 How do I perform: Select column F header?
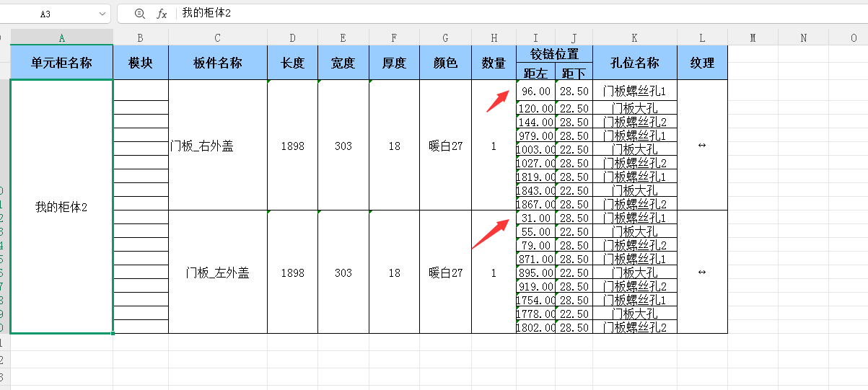pos(394,38)
